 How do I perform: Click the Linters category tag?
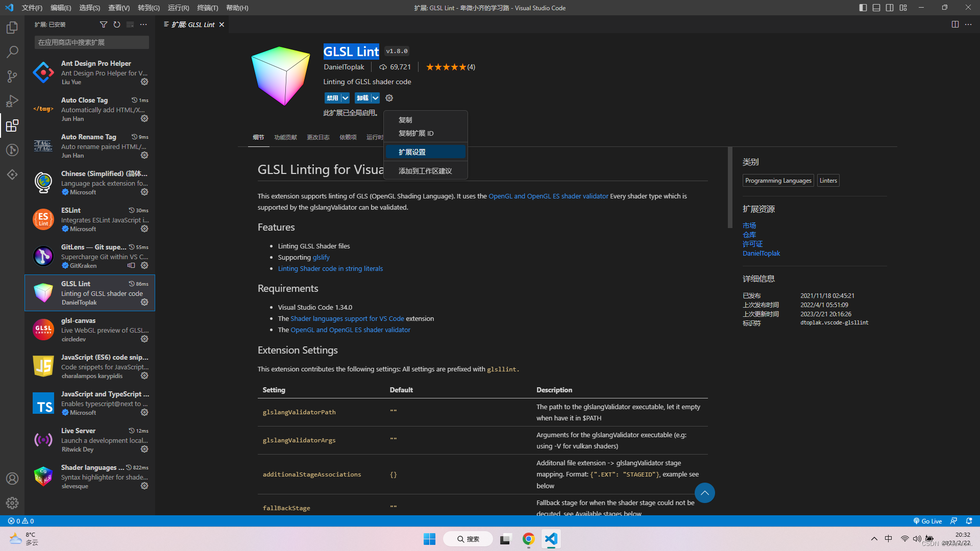828,181
